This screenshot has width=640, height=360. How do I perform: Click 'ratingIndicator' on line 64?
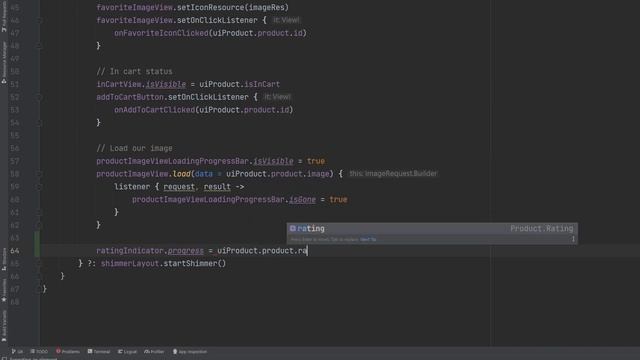[x=130, y=251]
